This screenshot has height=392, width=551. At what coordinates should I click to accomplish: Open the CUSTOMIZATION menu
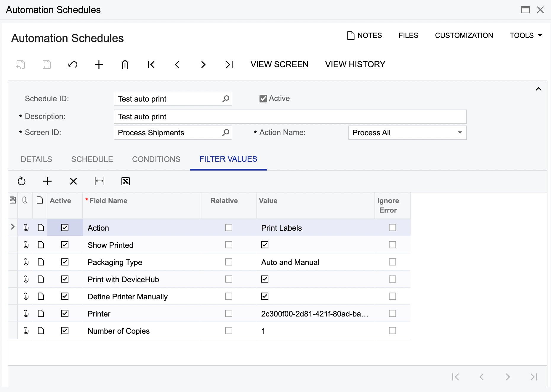click(464, 36)
